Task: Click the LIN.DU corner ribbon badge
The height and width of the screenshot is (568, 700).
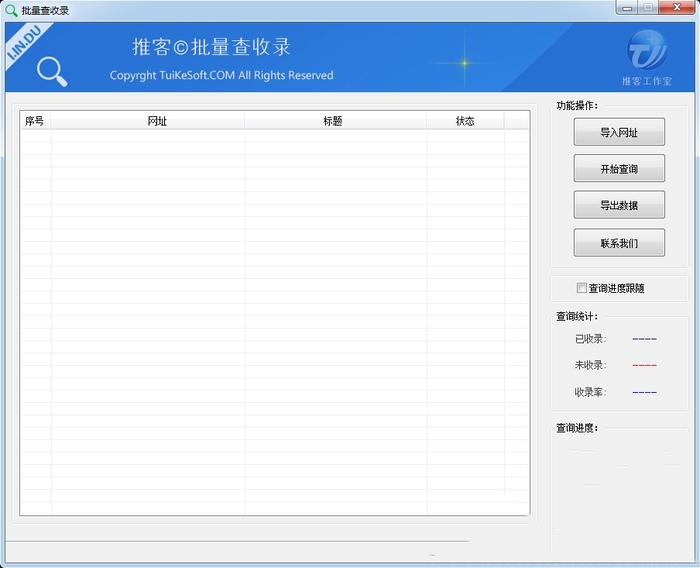Action: point(22,46)
